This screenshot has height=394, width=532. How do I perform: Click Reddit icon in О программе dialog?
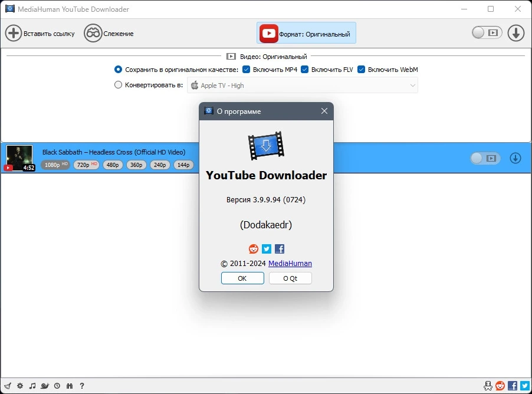(254, 249)
